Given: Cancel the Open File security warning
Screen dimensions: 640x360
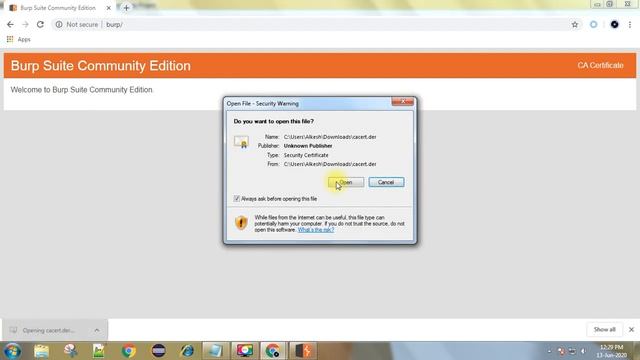Looking at the screenshot, I should coord(386,182).
